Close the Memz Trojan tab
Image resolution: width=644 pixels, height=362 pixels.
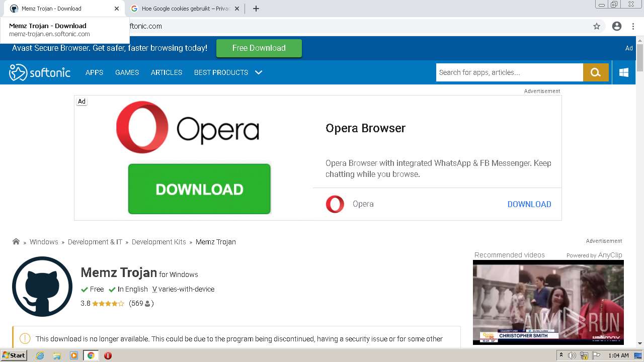pos(117,9)
